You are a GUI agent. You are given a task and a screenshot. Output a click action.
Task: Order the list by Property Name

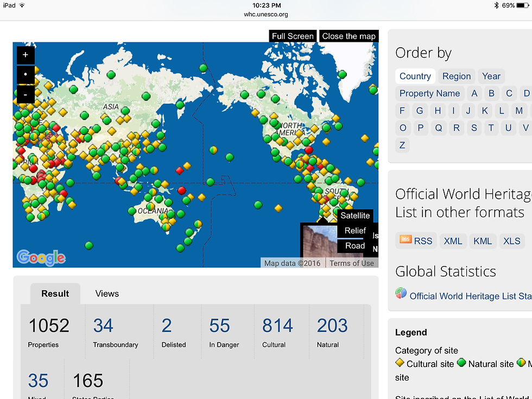[429, 93]
